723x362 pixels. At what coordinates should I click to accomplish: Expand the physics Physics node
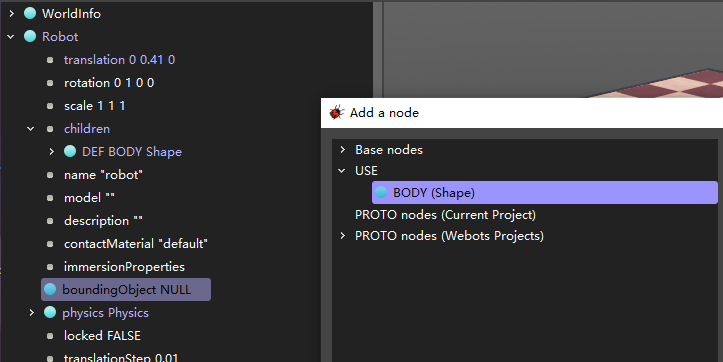[31, 313]
